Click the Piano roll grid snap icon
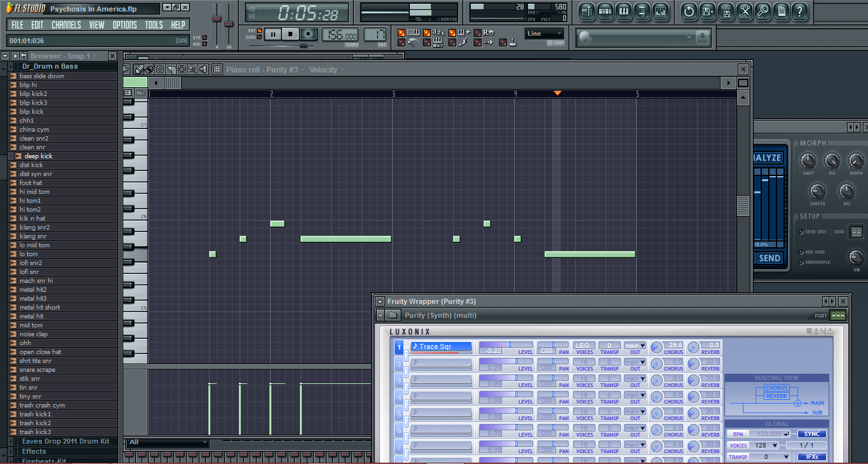868x464 pixels. (x=217, y=70)
